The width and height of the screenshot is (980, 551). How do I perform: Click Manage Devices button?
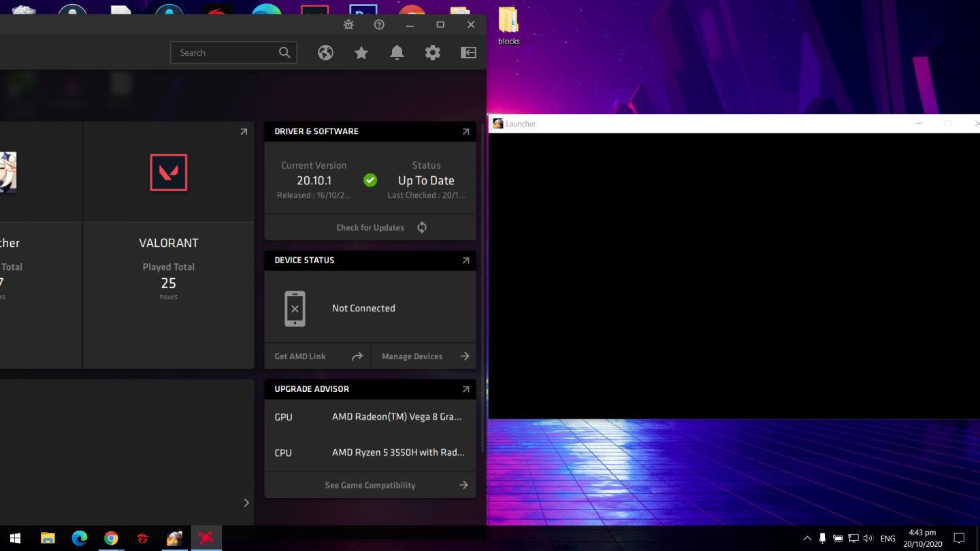(412, 356)
